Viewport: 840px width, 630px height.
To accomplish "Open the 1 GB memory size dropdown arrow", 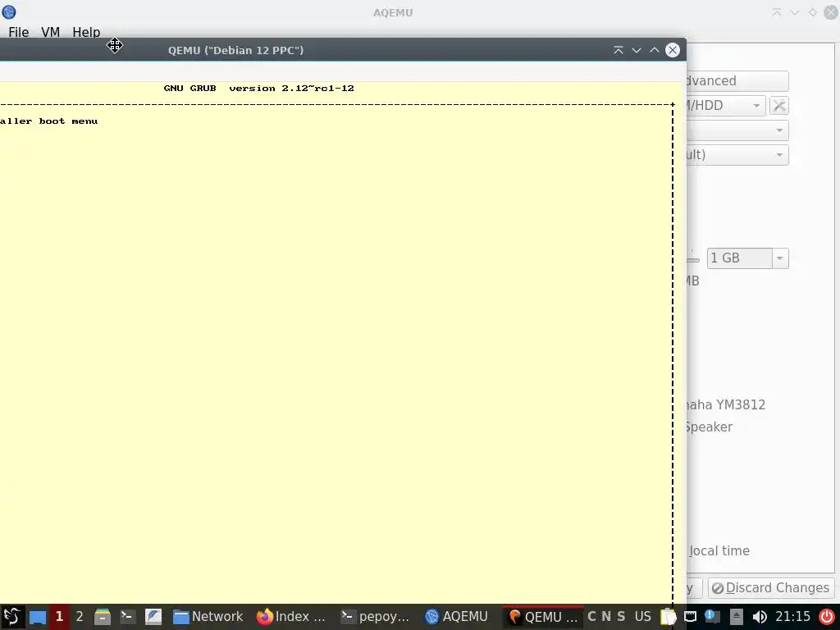I will pyautogui.click(x=780, y=258).
